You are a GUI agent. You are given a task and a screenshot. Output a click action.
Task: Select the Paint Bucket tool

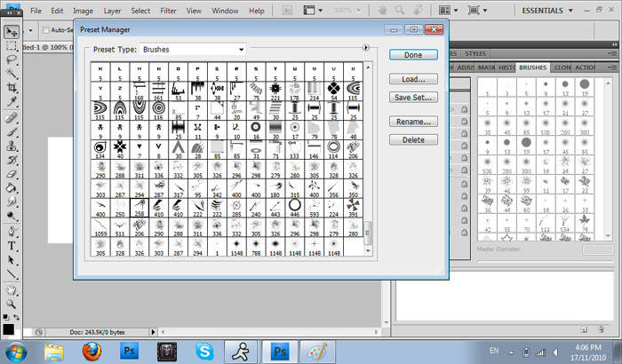click(12, 188)
